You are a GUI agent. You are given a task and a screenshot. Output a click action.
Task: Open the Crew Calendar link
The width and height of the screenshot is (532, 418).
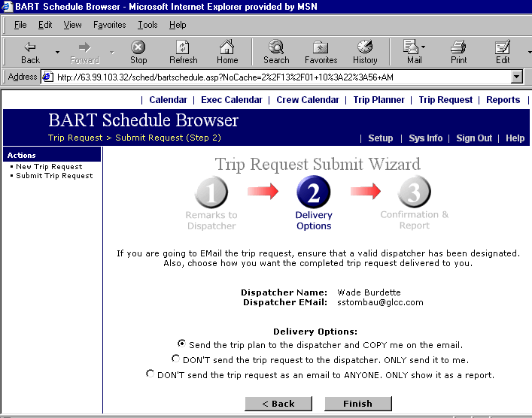[308, 100]
